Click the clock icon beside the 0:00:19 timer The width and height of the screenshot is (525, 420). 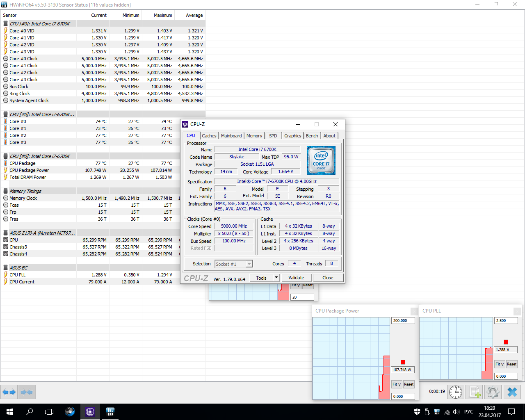click(x=455, y=392)
